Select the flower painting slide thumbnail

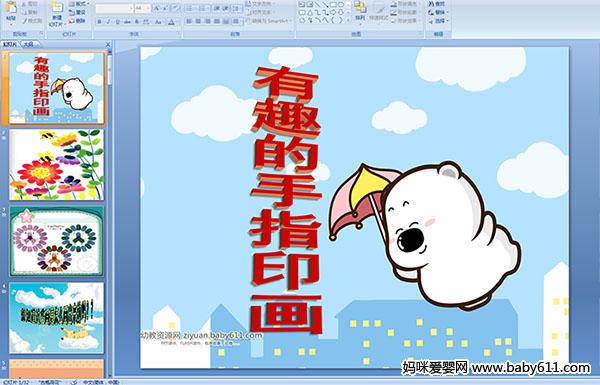57,165
